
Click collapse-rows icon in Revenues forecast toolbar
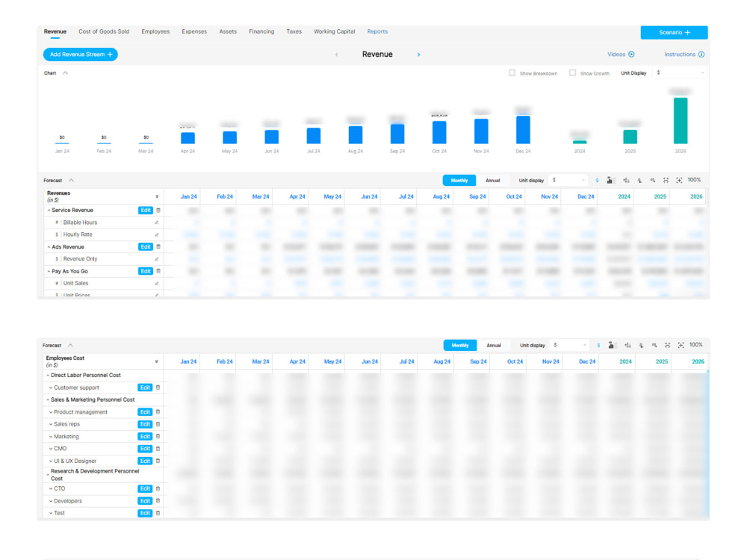(x=666, y=180)
